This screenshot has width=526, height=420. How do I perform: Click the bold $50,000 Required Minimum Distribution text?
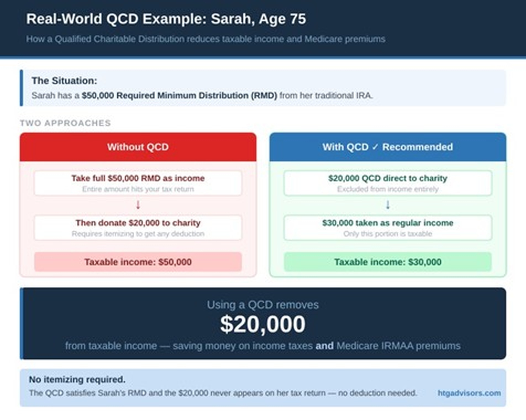point(179,95)
